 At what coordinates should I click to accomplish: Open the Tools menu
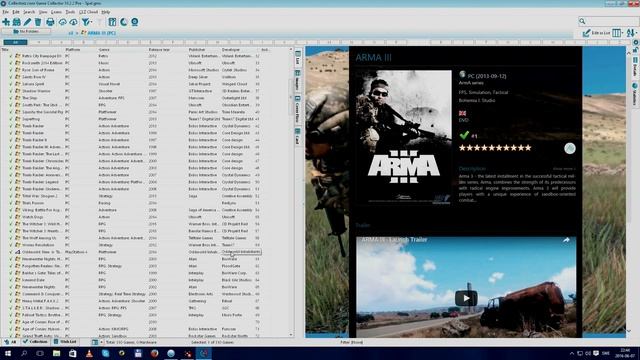[70, 12]
